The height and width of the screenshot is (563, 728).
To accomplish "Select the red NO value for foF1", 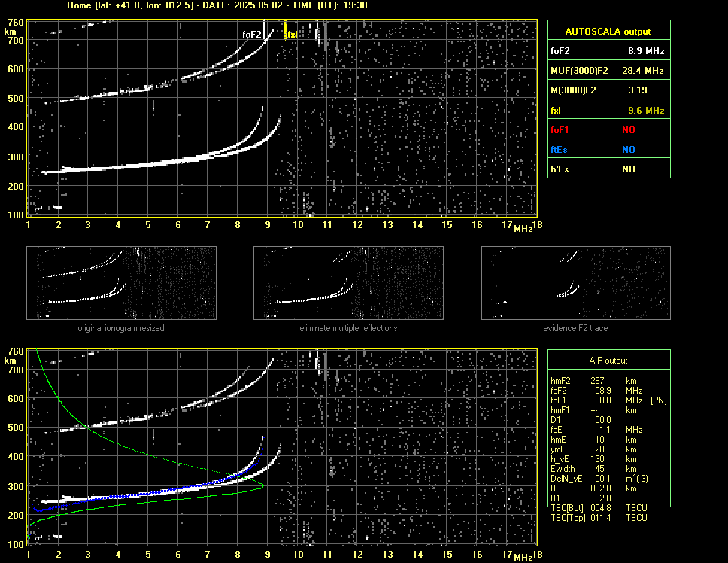I will 629,130.
